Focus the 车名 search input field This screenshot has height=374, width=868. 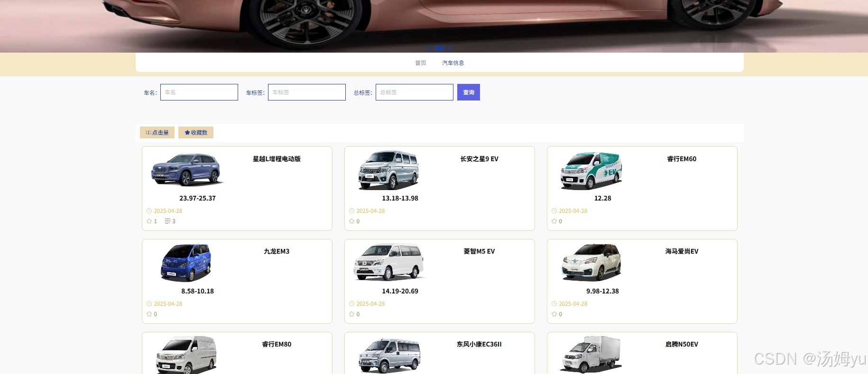point(199,92)
